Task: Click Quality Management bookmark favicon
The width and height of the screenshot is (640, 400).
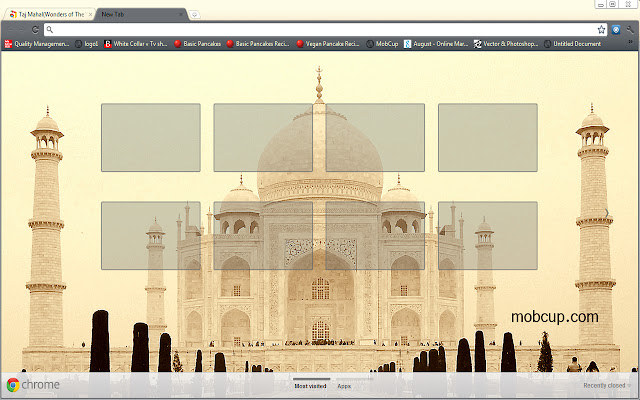Action: pos(8,44)
